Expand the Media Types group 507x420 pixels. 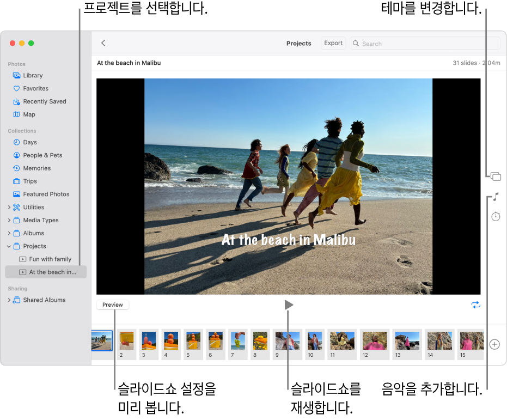pyautogui.click(x=9, y=220)
